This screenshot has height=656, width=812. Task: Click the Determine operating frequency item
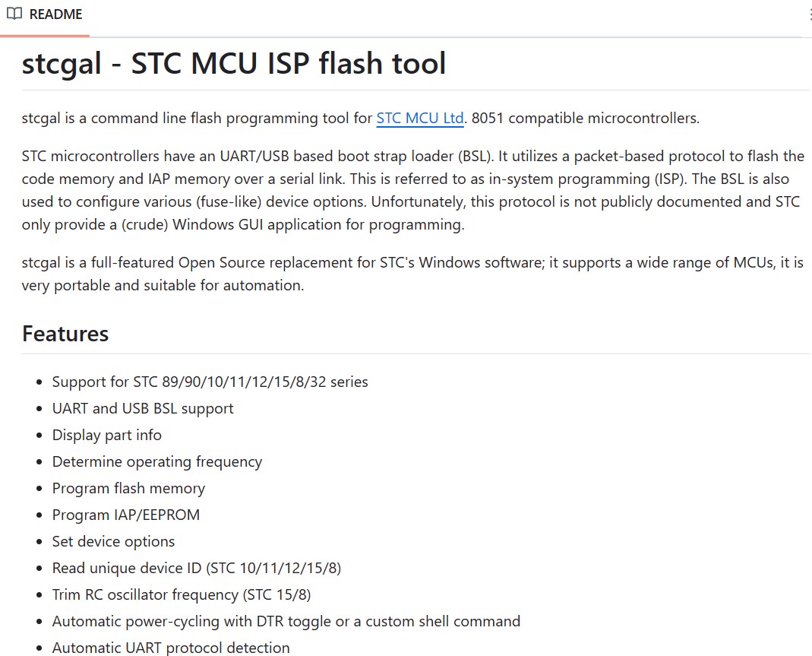pyautogui.click(x=157, y=461)
